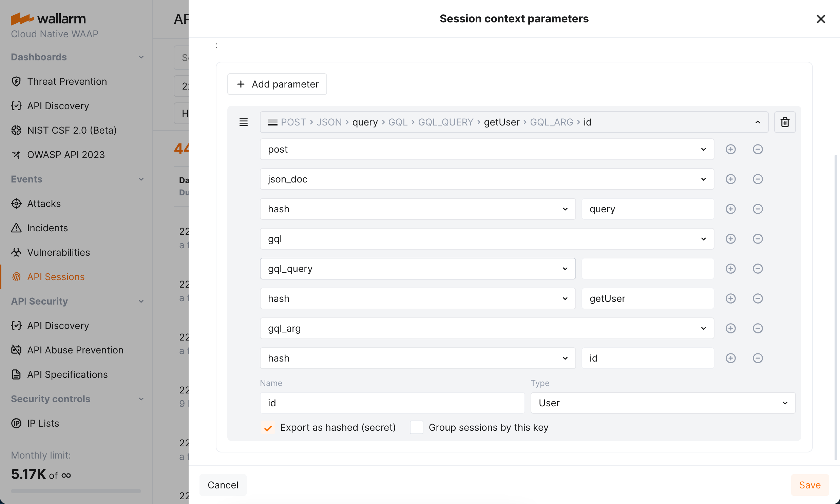
Task: Click the drag handle beside the parameter path
Action: (244, 122)
